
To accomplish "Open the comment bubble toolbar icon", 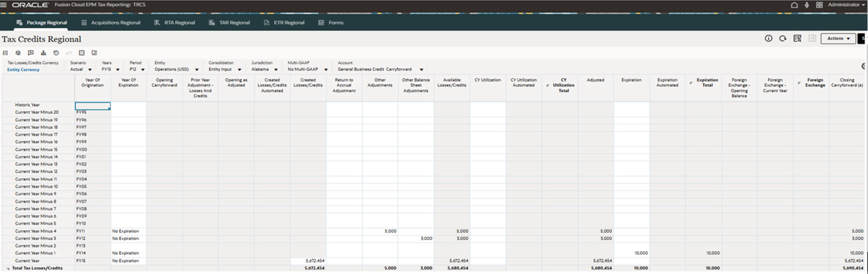I will click(30, 53).
